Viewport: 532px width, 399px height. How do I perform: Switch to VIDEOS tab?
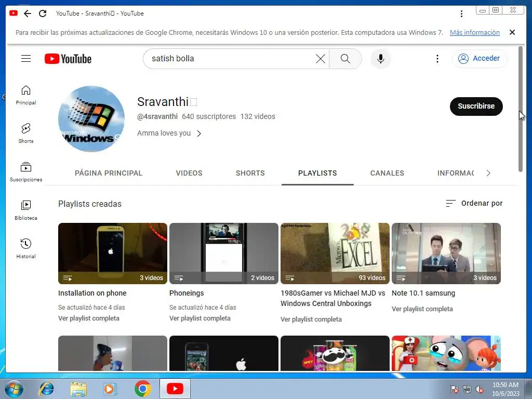tap(189, 173)
